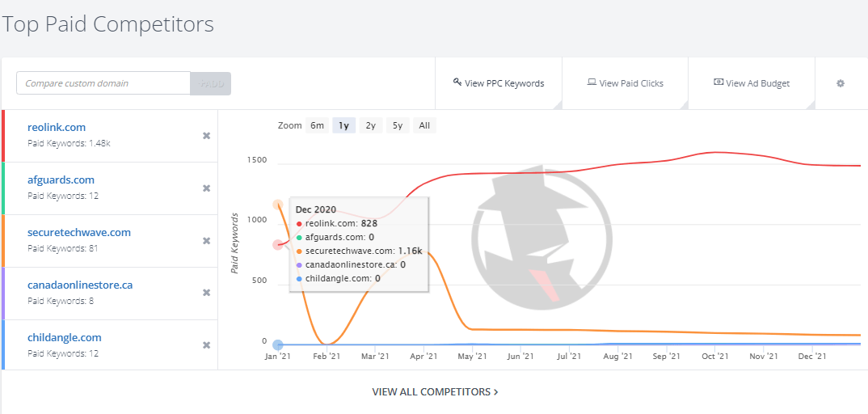Viewport: 868px width, 414px height.
Task: Click the Compare custom domain field
Action: point(103,83)
